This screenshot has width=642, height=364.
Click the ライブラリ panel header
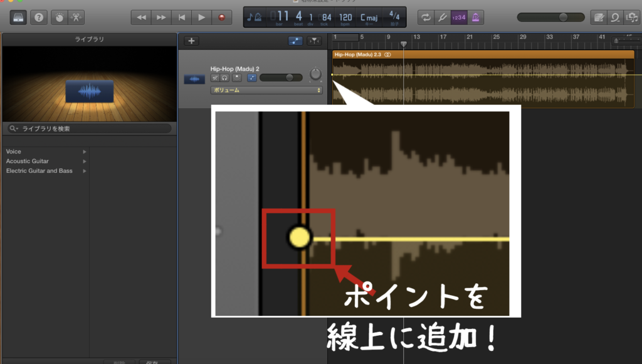click(x=89, y=39)
